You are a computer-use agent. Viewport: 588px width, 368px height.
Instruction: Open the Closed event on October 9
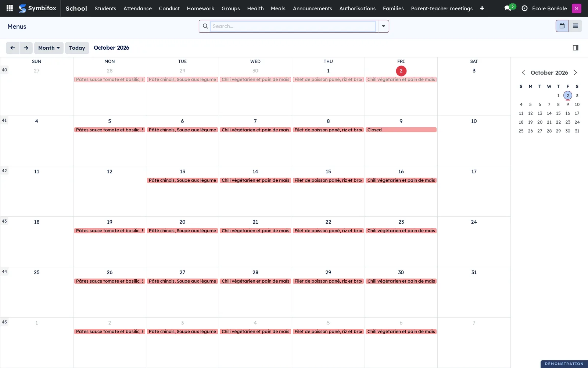(401, 130)
